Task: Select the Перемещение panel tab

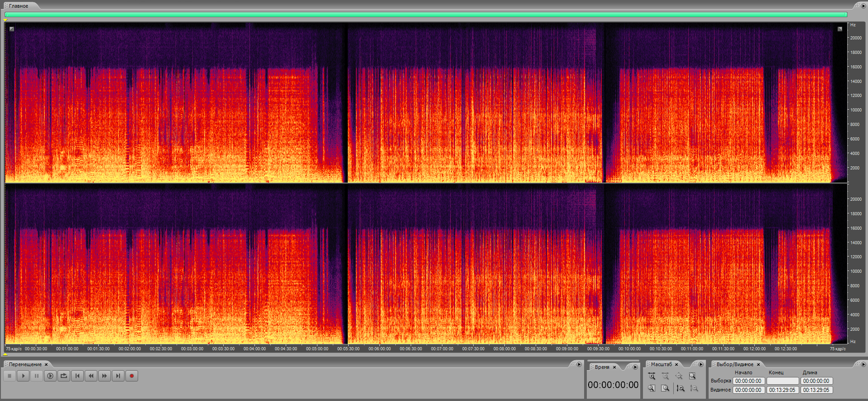Action: 25,364
